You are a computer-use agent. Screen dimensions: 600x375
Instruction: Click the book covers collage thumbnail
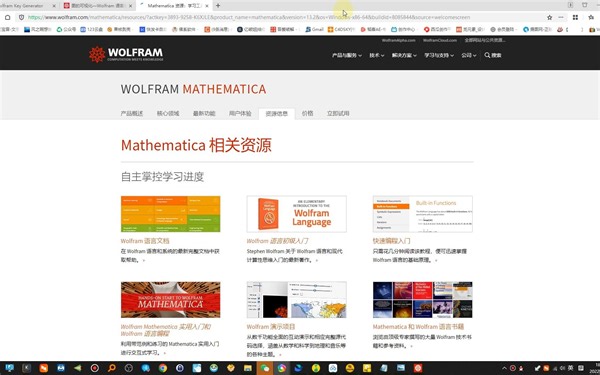click(423, 300)
